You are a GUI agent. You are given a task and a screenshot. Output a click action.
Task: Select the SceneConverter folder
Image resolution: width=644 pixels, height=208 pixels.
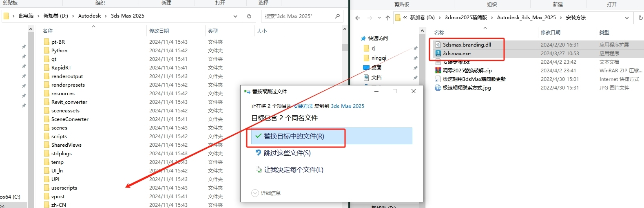pyautogui.click(x=70, y=119)
